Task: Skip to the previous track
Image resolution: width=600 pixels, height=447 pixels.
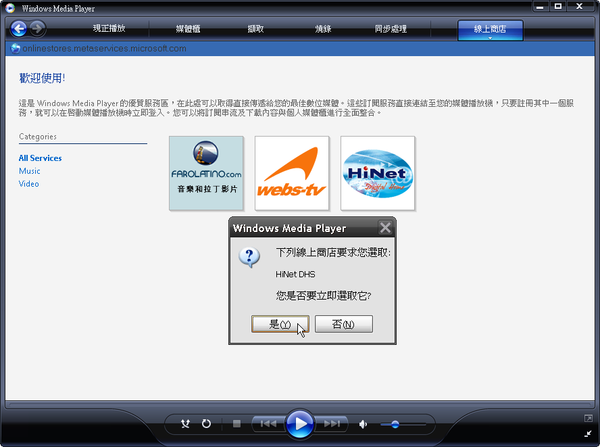Action: 269,424
